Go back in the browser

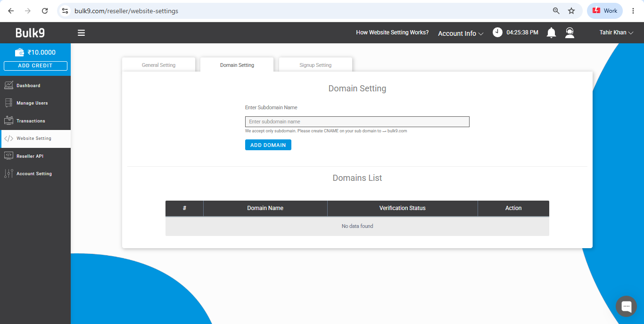11,11
